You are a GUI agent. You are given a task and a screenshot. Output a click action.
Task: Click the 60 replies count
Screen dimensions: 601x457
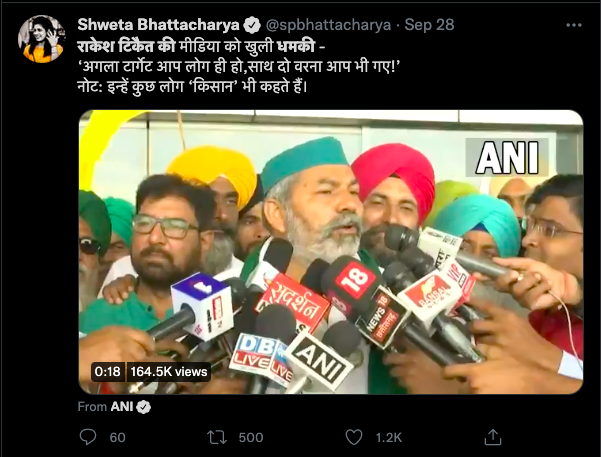tap(117, 437)
